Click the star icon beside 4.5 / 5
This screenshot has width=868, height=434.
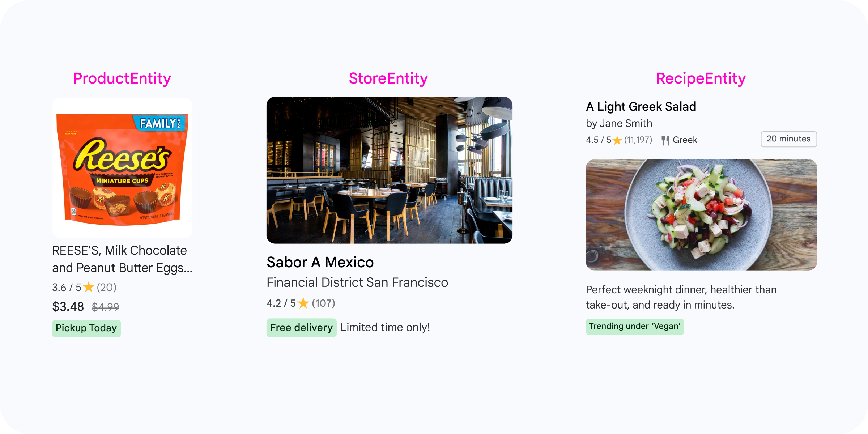coord(617,140)
